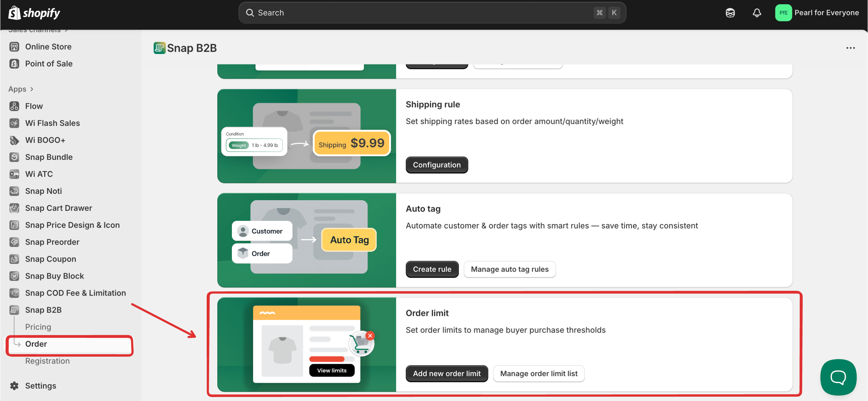This screenshot has width=868, height=401.
Task: Click Manage auto tag rules button
Action: (509, 269)
